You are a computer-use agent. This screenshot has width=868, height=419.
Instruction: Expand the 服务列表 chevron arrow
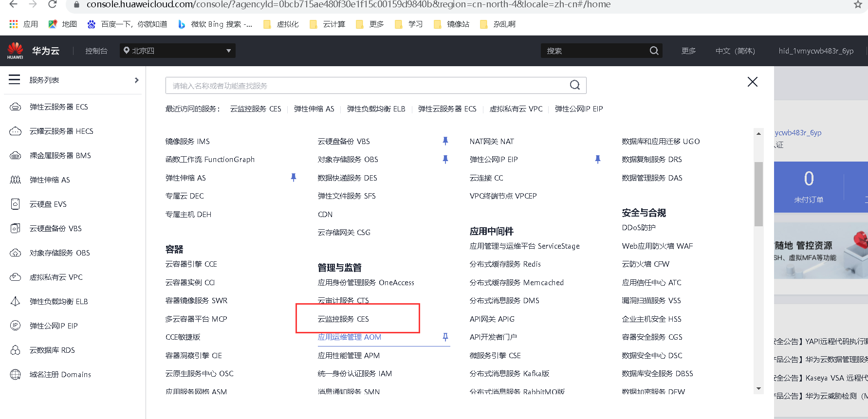[x=137, y=80]
